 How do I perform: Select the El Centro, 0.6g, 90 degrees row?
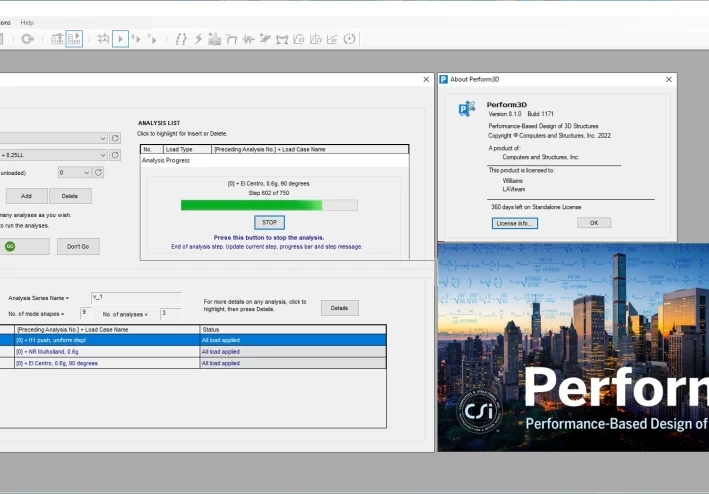[x=193, y=363]
